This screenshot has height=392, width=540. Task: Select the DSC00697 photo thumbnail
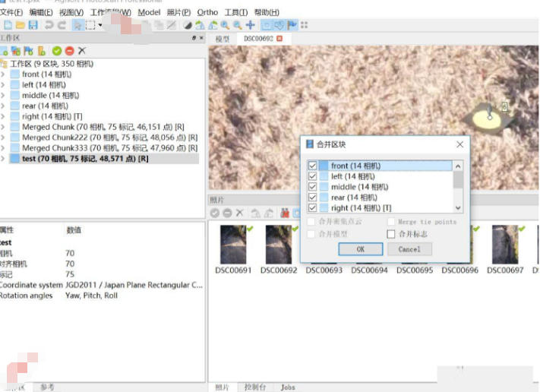505,245
